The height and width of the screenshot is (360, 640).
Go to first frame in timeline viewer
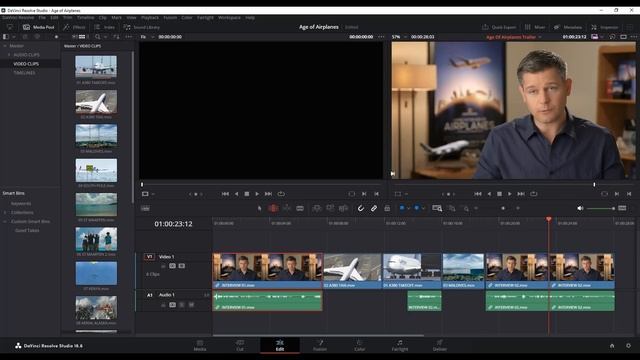click(478, 194)
